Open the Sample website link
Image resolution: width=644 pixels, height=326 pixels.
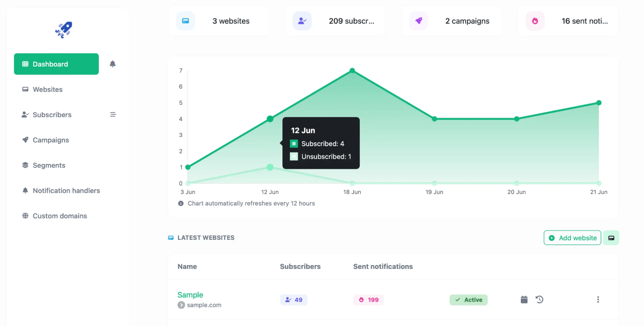(190, 295)
